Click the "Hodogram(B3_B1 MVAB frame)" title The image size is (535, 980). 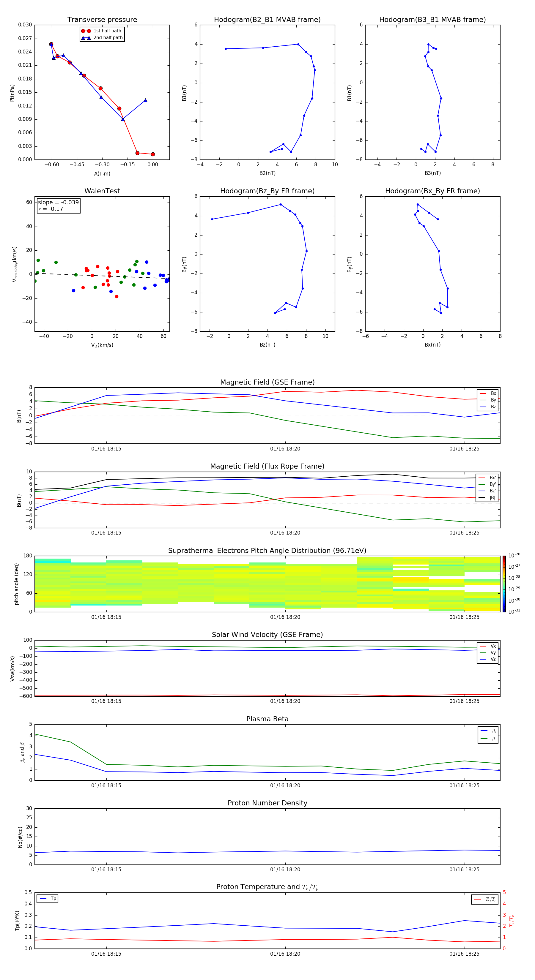tap(432, 20)
